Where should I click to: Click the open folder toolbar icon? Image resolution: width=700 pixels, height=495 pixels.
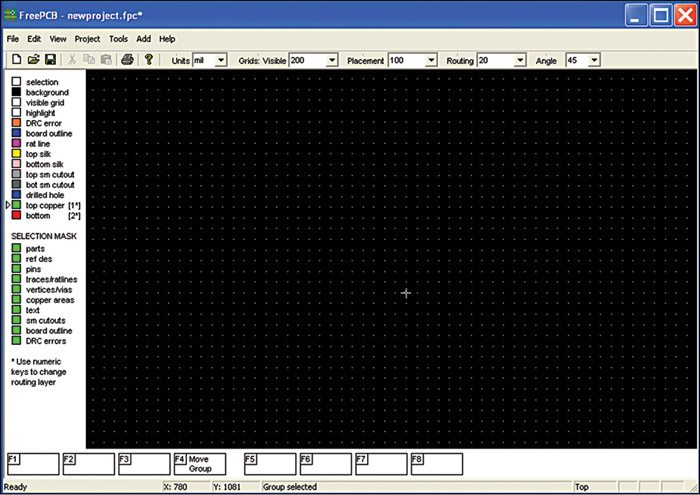click(x=32, y=60)
